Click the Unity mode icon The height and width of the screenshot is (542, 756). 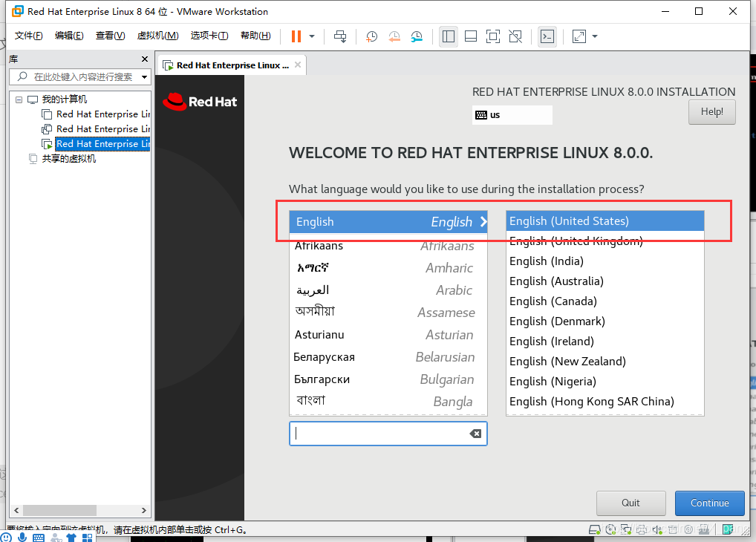click(x=515, y=36)
